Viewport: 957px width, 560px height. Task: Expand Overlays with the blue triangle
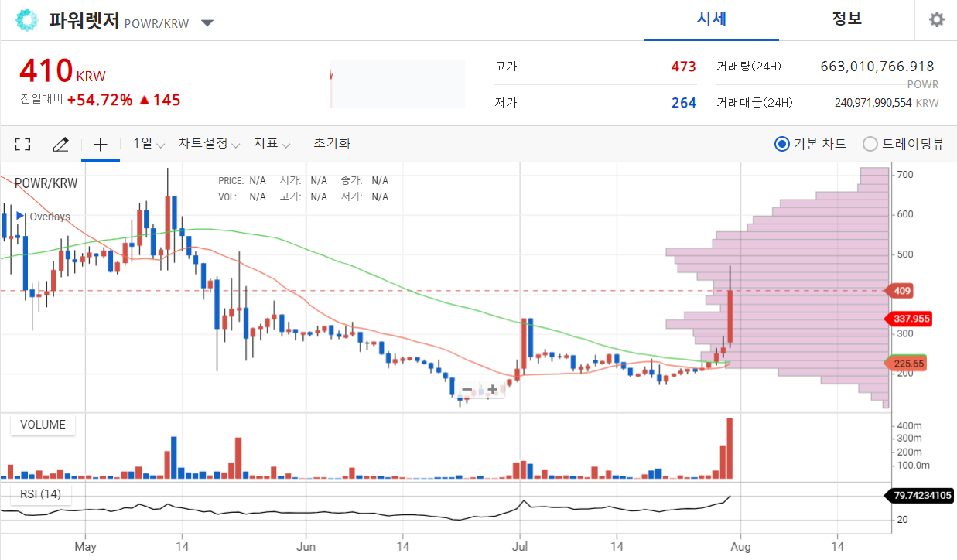(20, 217)
